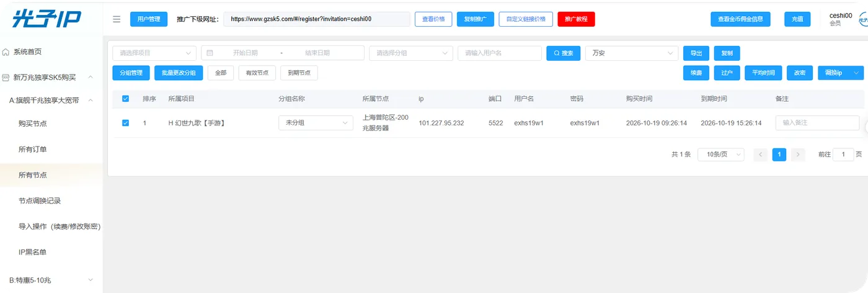The width and height of the screenshot is (868, 293).
Task: Click the 自定义链接价格 button
Action: pyautogui.click(x=526, y=19)
